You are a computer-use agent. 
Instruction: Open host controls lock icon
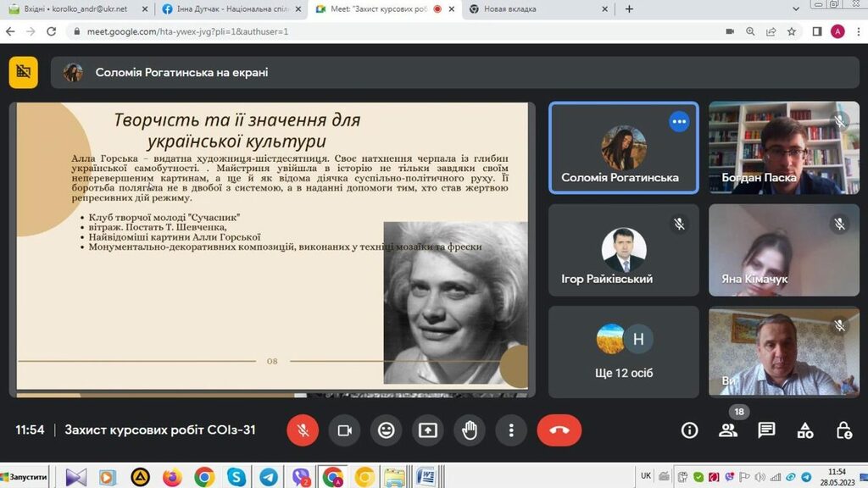tap(843, 430)
